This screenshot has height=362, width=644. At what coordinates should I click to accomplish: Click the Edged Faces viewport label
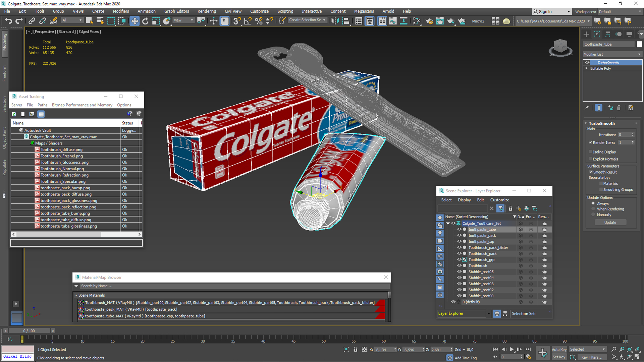pos(89,32)
